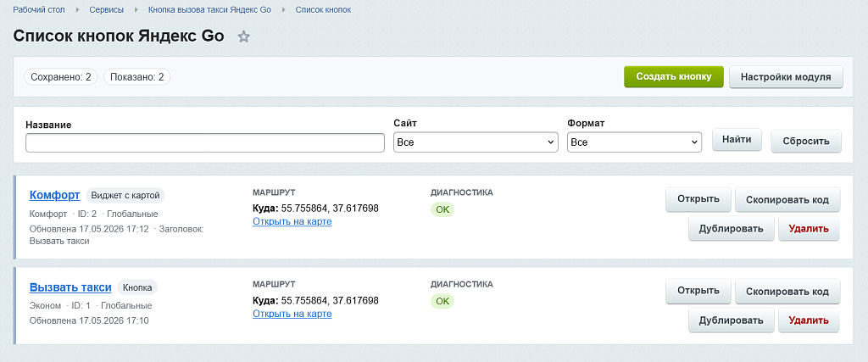Delete the Вызвать такси button
This screenshot has height=362, width=868.
(809, 320)
